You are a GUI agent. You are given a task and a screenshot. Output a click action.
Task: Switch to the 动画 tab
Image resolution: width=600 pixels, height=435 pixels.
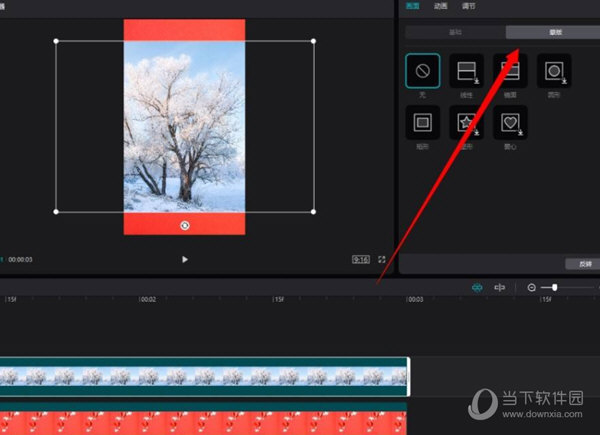pos(440,6)
